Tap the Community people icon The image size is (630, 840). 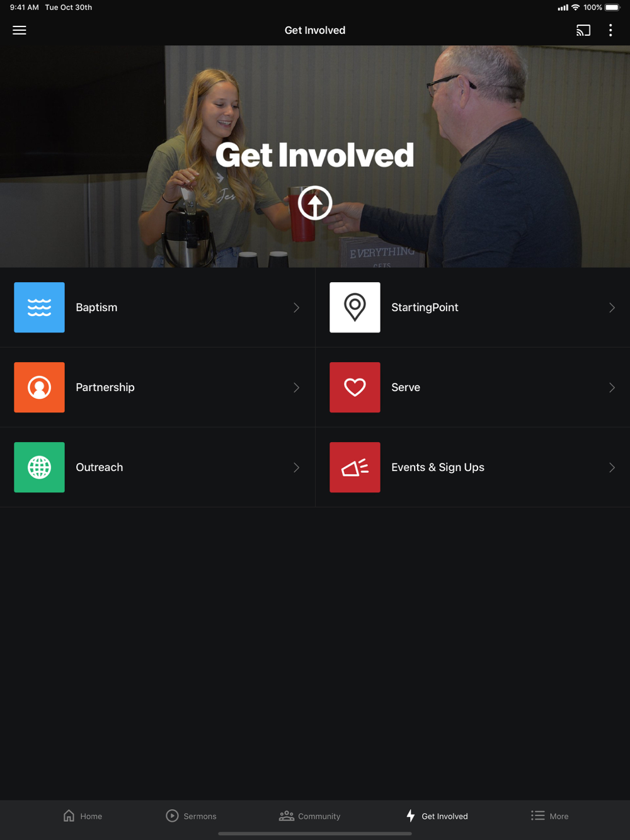pos(287,815)
